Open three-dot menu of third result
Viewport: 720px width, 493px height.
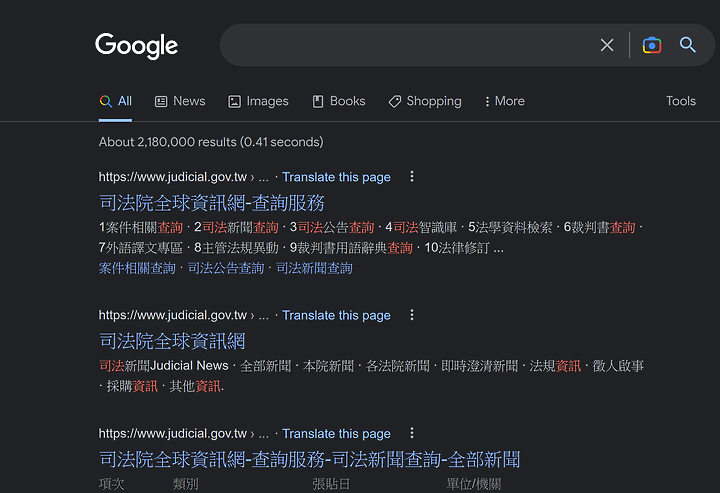[412, 433]
